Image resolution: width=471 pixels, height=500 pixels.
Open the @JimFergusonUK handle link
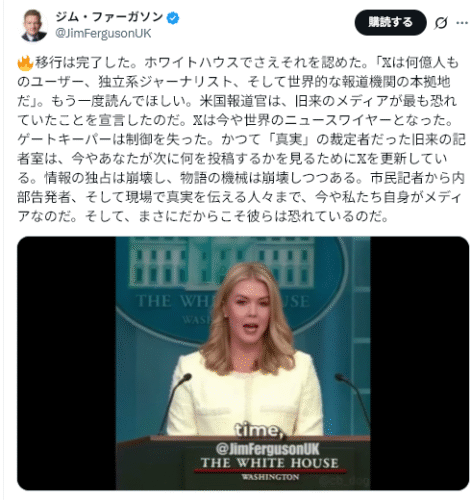tap(103, 33)
